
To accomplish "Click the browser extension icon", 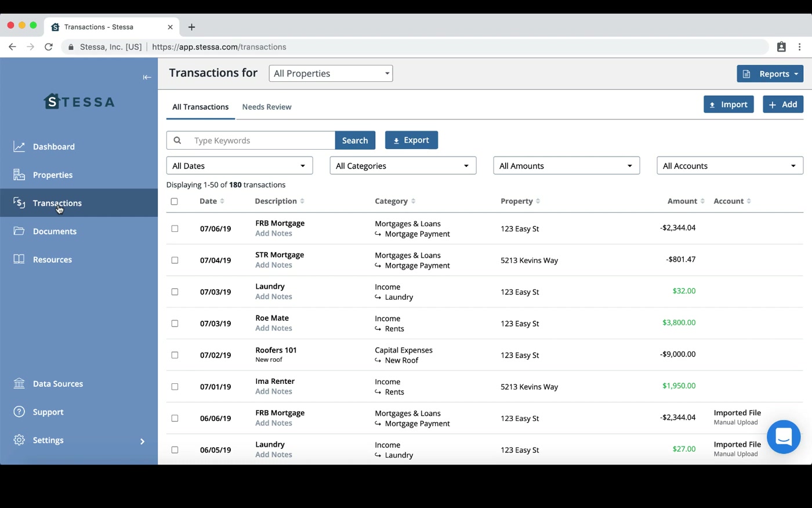I will click(x=781, y=47).
